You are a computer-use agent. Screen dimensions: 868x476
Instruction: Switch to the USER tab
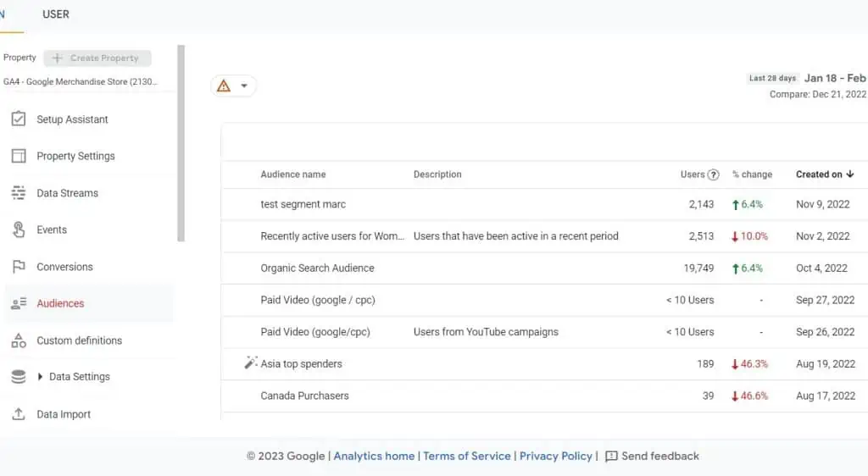56,14
